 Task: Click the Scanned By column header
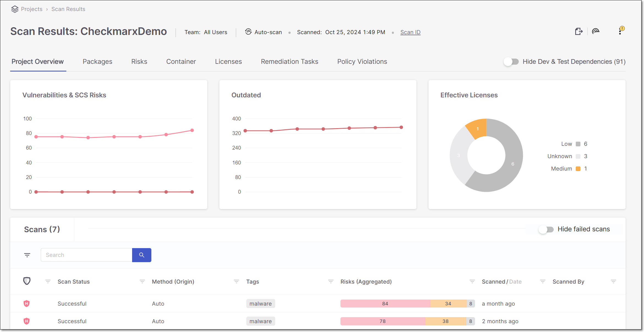pyautogui.click(x=568, y=282)
